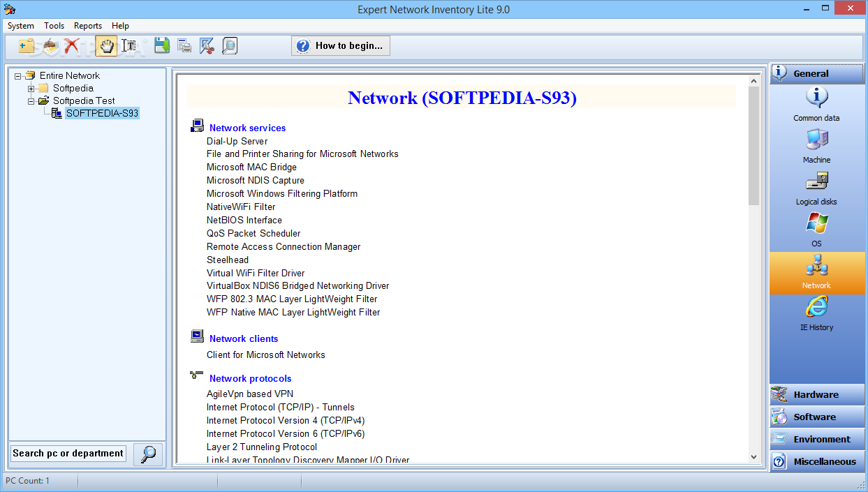The height and width of the screenshot is (492, 868).
Task: Click the add new folder toolbar icon
Action: click(x=27, y=46)
